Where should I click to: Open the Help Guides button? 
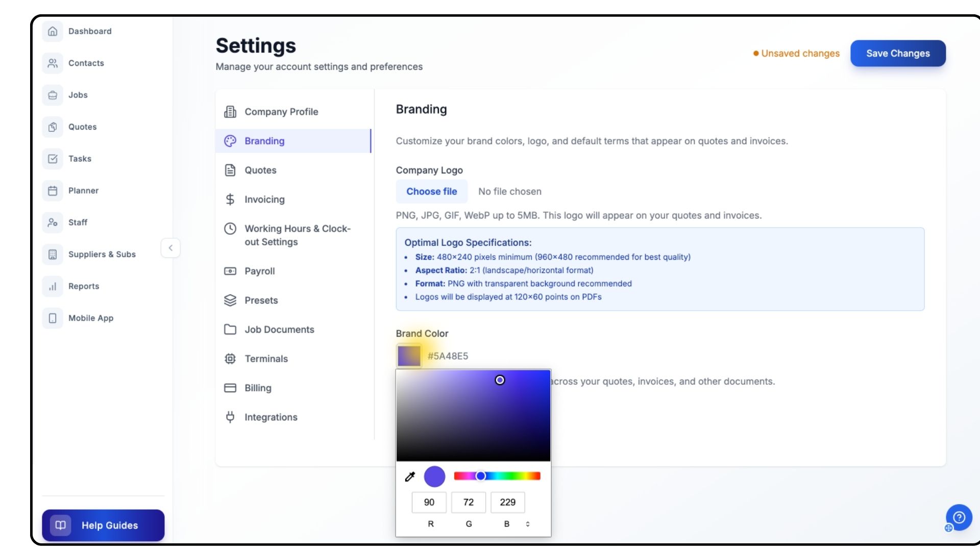(103, 525)
